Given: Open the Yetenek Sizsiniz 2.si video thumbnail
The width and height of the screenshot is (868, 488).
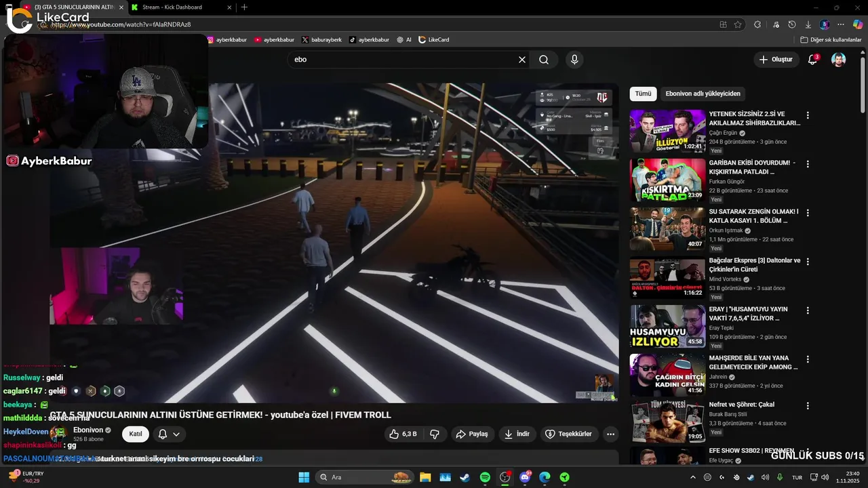Looking at the screenshot, I should coord(667,131).
